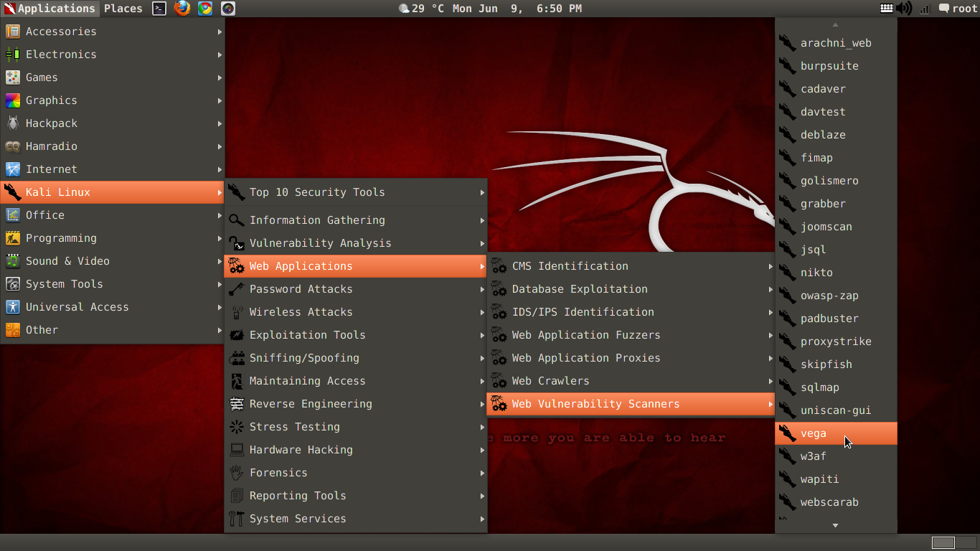
Task: Launch arachni_web from the scanners list
Action: click(836, 43)
